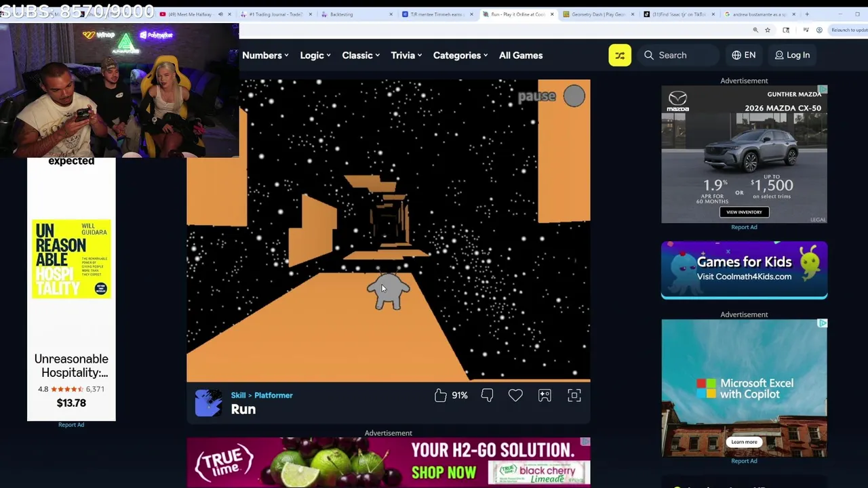868x488 pixels.
Task: Click the Platformer breadcrumb link
Action: [273, 395]
